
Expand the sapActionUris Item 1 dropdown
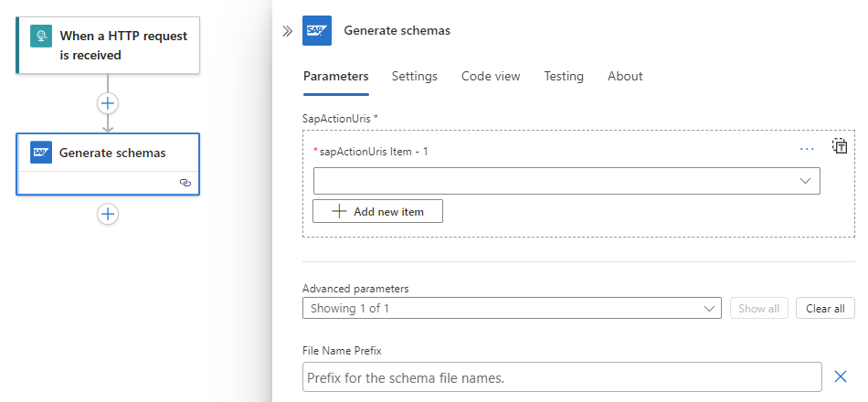coord(805,181)
